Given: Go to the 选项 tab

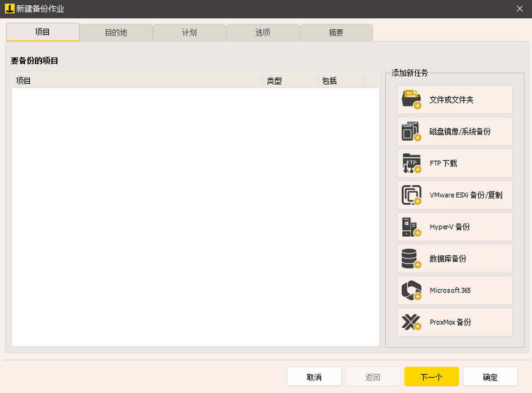Looking at the screenshot, I should point(263,32).
